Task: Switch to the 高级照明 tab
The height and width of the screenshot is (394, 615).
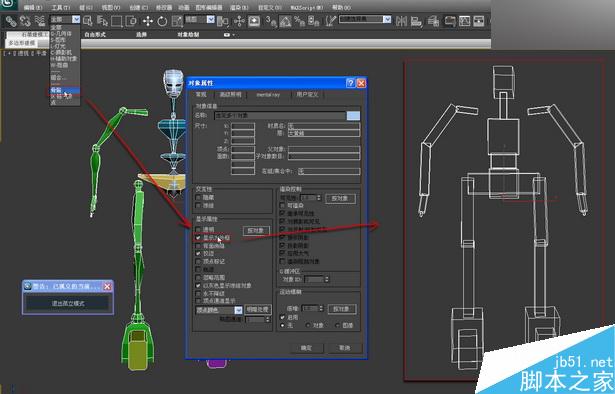Action: point(230,94)
